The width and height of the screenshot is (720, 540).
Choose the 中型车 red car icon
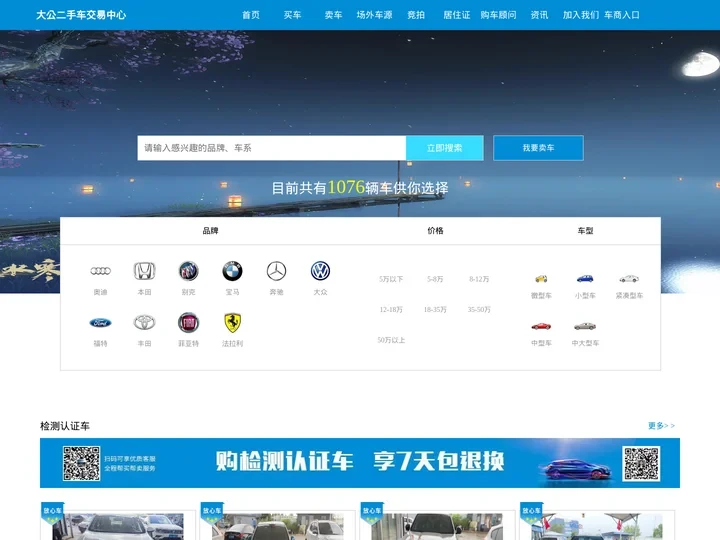pyautogui.click(x=541, y=326)
